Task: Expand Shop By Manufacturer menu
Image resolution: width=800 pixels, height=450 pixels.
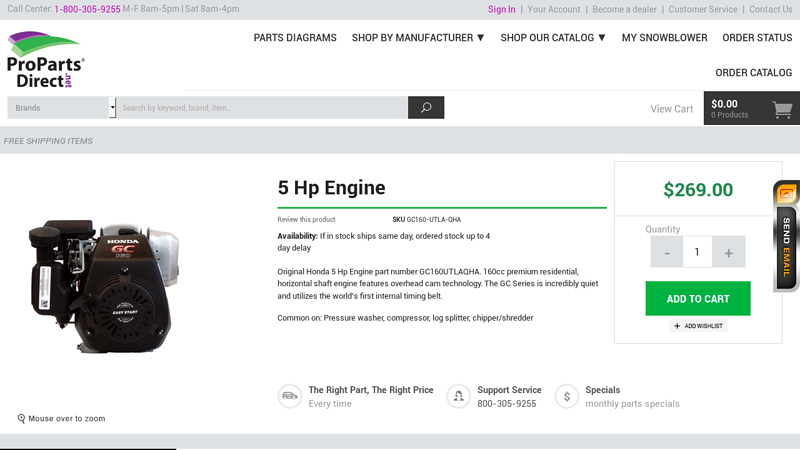Action: (x=418, y=38)
